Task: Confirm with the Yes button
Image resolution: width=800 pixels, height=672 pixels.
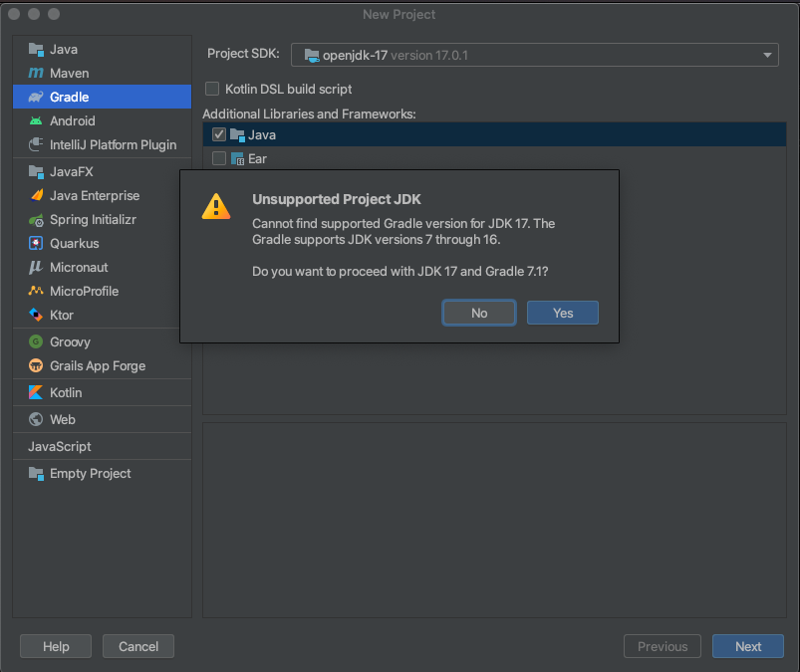Action: pyautogui.click(x=563, y=313)
